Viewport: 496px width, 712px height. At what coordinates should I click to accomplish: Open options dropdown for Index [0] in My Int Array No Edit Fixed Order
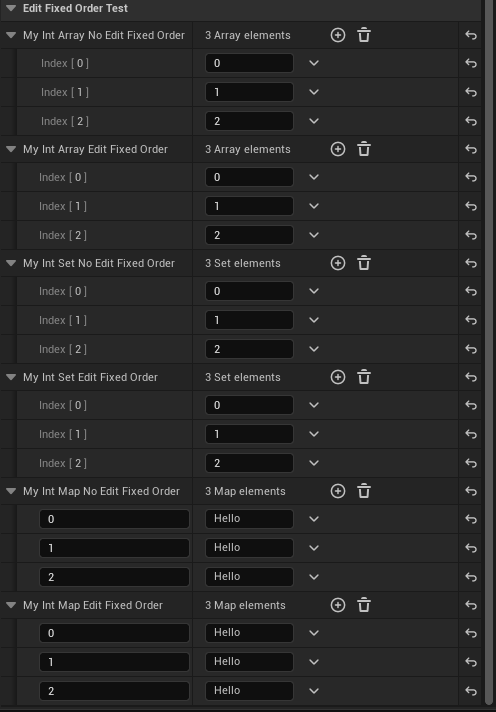click(314, 63)
